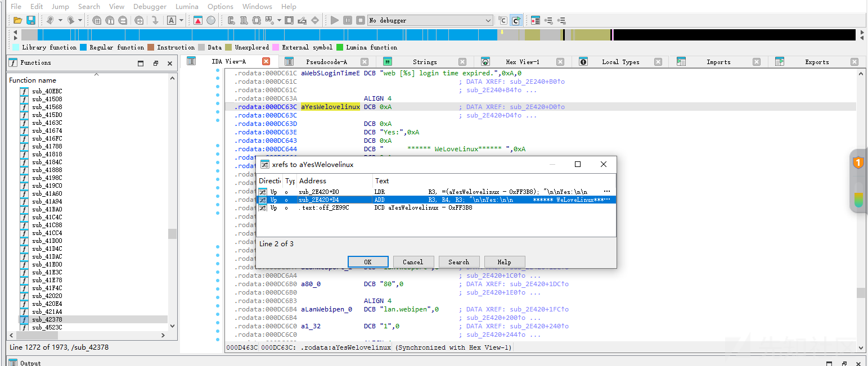The image size is (868, 366).
Task: Open the Options menu
Action: click(221, 7)
